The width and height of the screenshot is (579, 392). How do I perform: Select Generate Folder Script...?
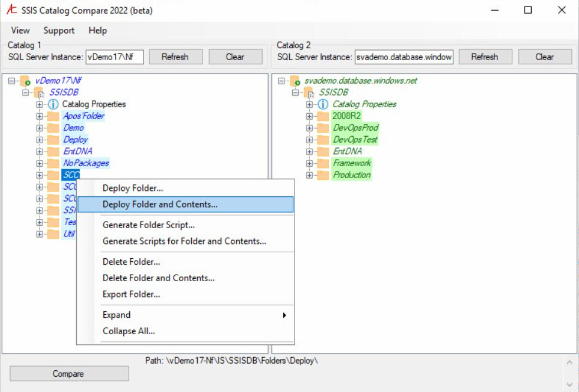point(185,225)
